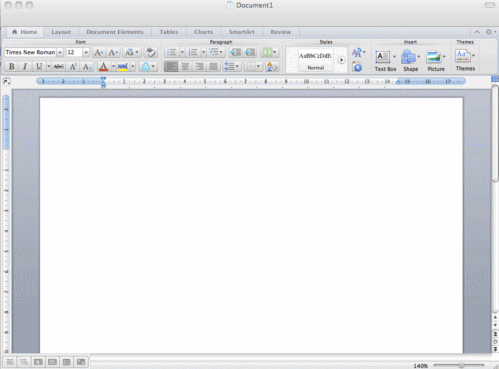Open the Document Elements tab
The image size is (499, 369).
coord(115,32)
